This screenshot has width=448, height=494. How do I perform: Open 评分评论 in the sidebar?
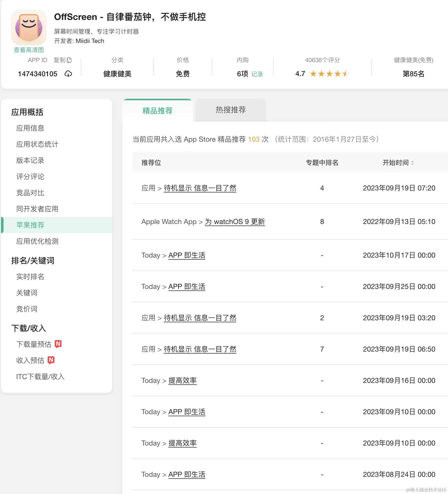click(x=30, y=177)
